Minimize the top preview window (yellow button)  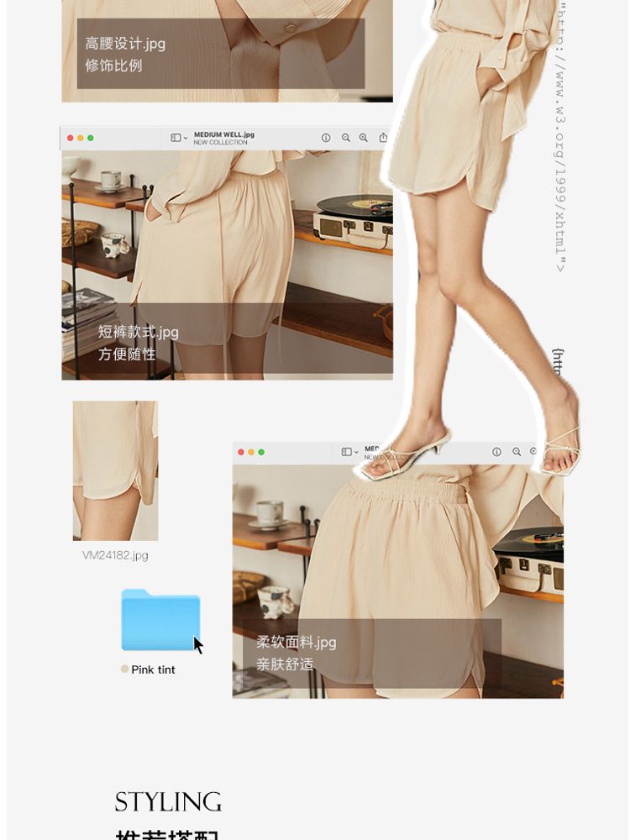click(81, 138)
